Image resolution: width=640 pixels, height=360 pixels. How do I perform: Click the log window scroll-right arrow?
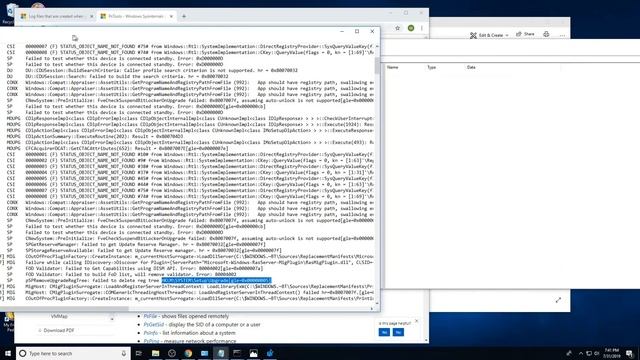pyautogui.click(x=371, y=309)
